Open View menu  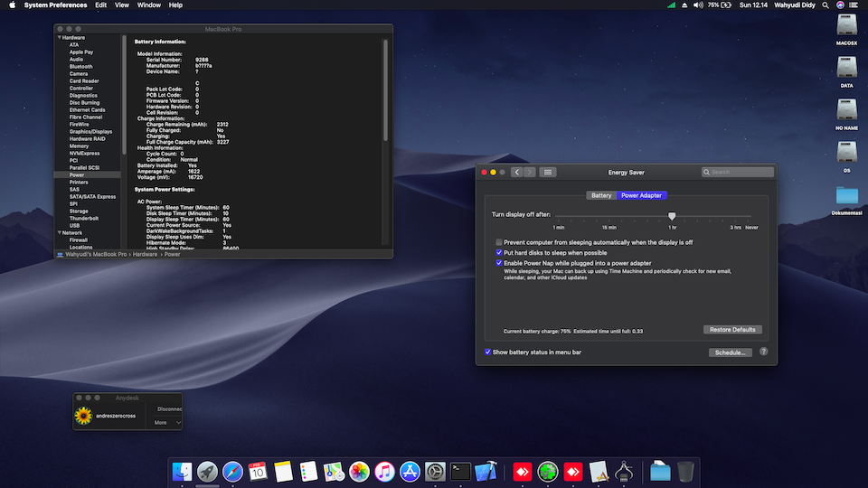tap(122, 5)
